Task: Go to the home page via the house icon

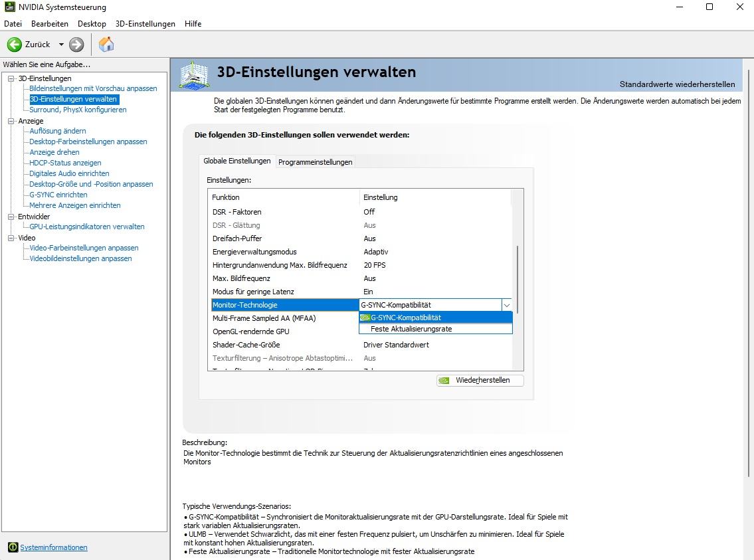Action: (x=106, y=45)
